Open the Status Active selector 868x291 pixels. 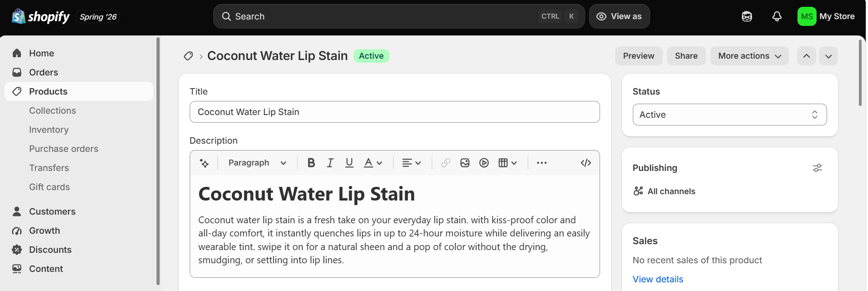pos(730,115)
